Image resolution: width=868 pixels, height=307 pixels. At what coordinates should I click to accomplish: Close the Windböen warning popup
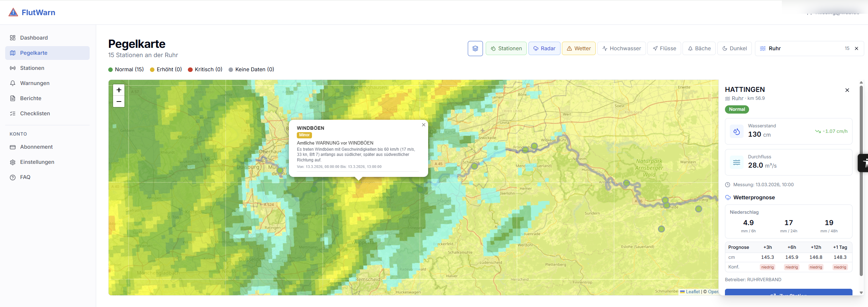click(x=424, y=125)
